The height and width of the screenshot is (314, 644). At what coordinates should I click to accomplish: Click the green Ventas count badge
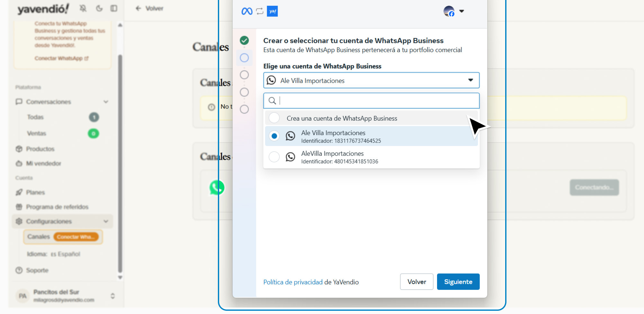pyautogui.click(x=94, y=133)
